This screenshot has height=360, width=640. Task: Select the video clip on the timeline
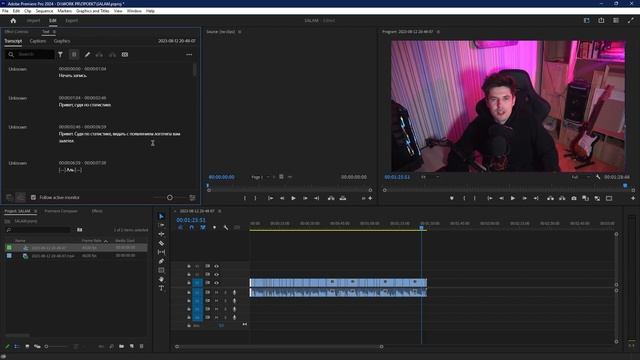338,282
